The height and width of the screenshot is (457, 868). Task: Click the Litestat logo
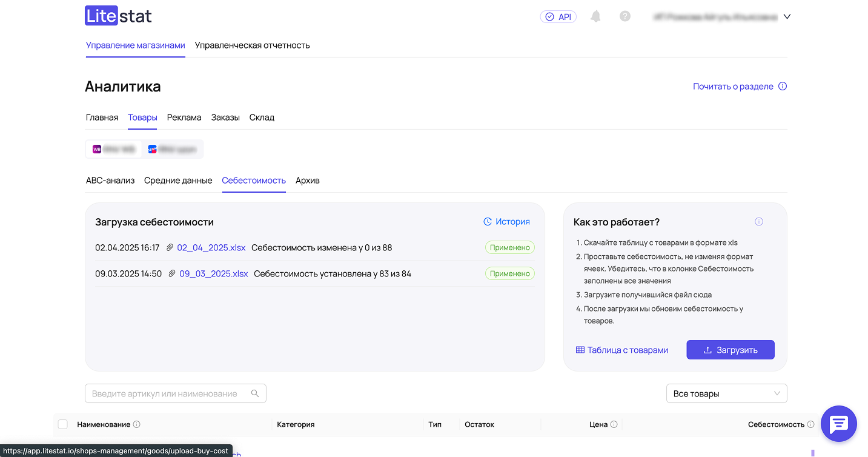point(118,16)
